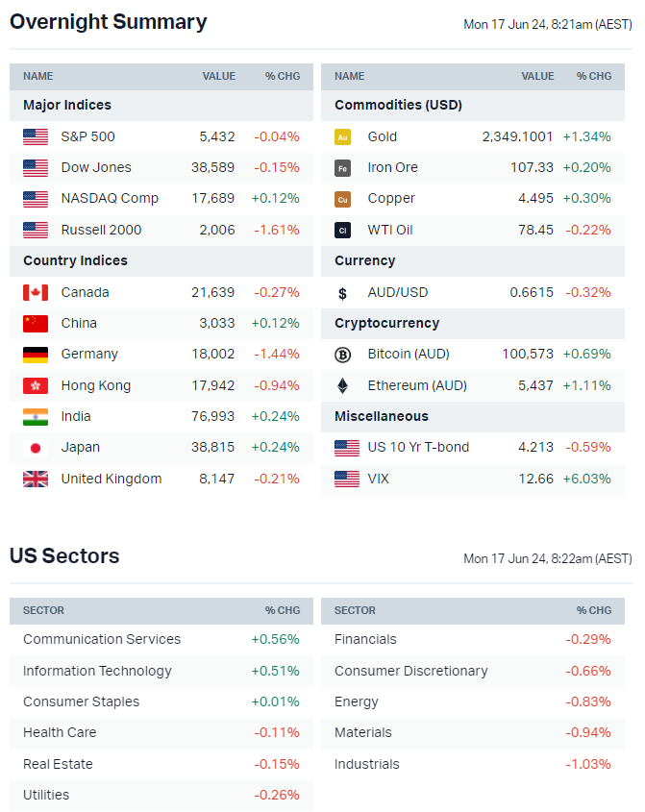
Task: Click the Japan flag icon
Action: 36,448
